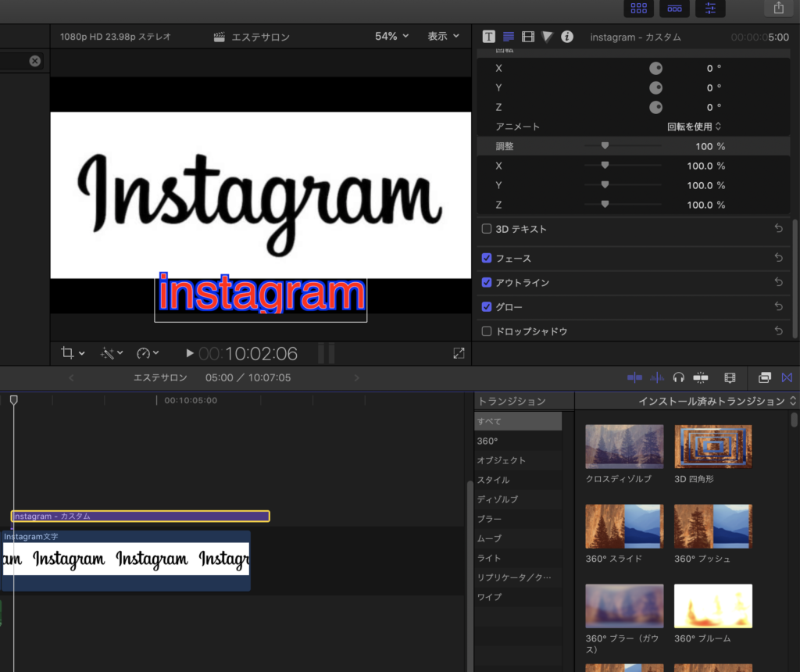The image size is (800, 672).
Task: Select the ディゾルブ transitions category
Action: pos(518,499)
